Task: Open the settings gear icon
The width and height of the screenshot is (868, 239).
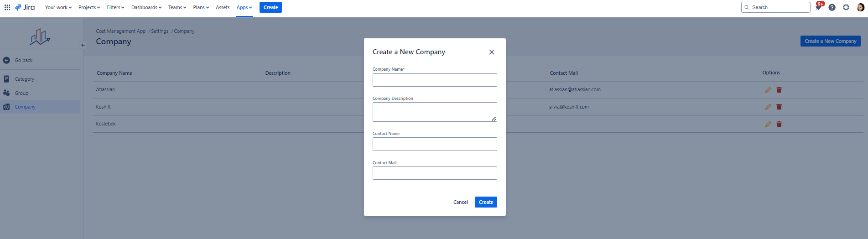Action: (846, 7)
